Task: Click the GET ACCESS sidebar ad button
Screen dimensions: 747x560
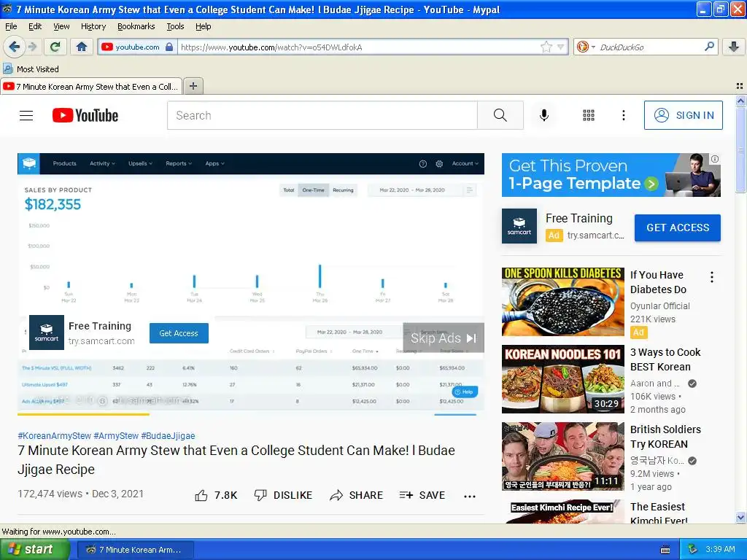Action: (x=677, y=227)
